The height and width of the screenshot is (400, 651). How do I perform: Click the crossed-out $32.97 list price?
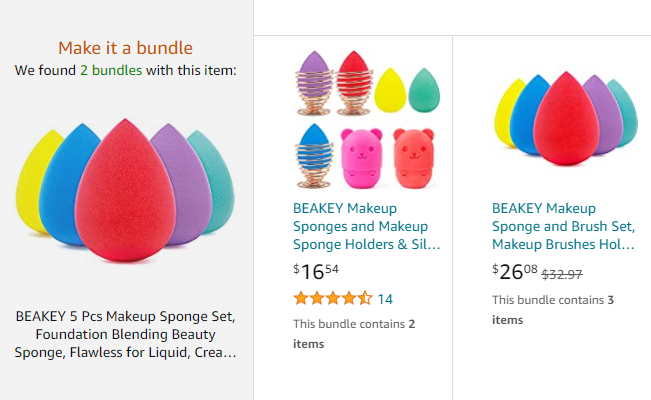562,273
